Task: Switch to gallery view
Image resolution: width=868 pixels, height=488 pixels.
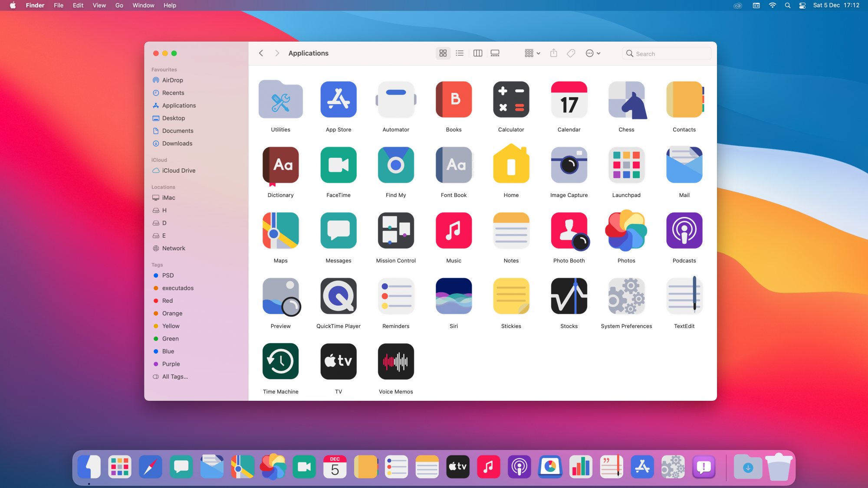Action: [x=495, y=53]
